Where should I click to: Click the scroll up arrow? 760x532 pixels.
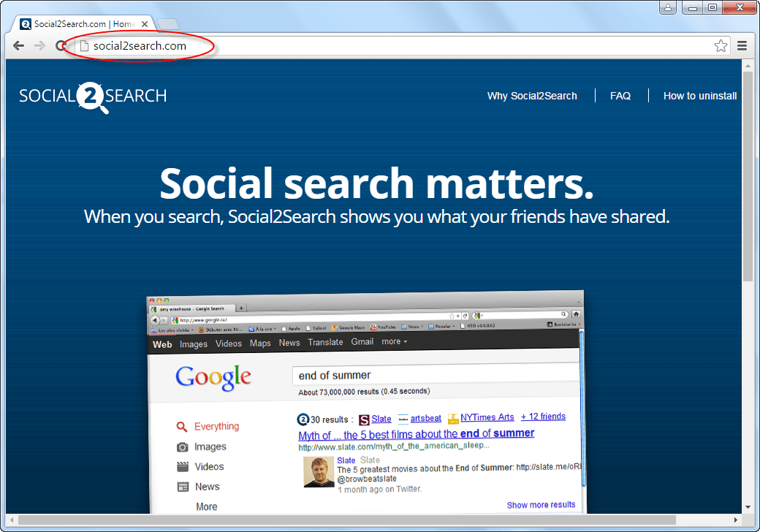[x=748, y=66]
